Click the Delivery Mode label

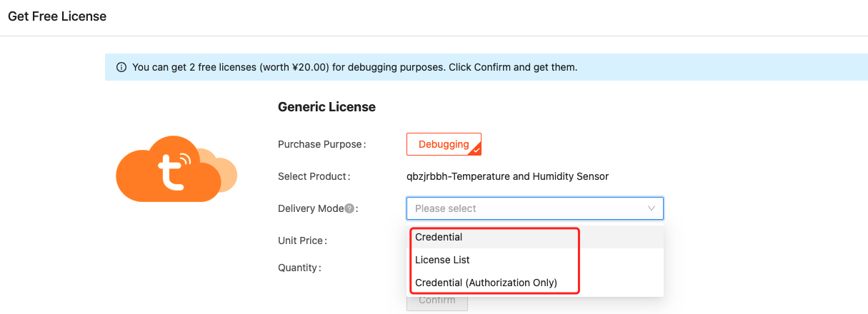[310, 208]
